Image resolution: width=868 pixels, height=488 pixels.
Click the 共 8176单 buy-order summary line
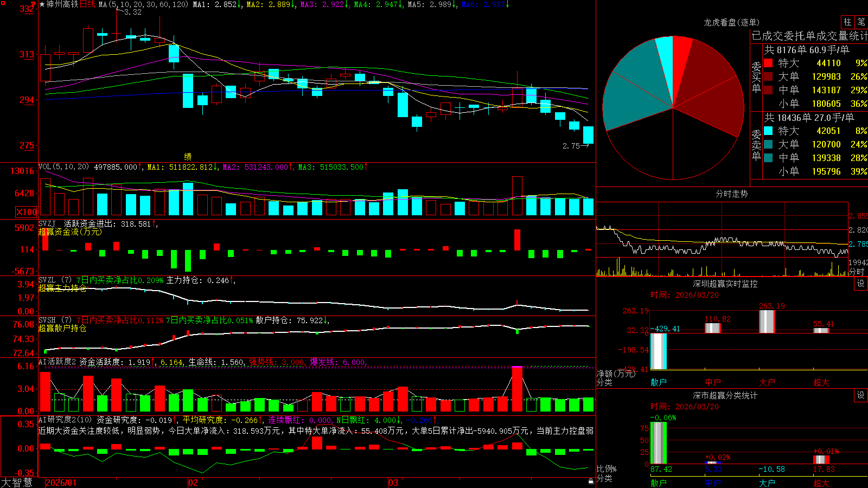tap(807, 50)
